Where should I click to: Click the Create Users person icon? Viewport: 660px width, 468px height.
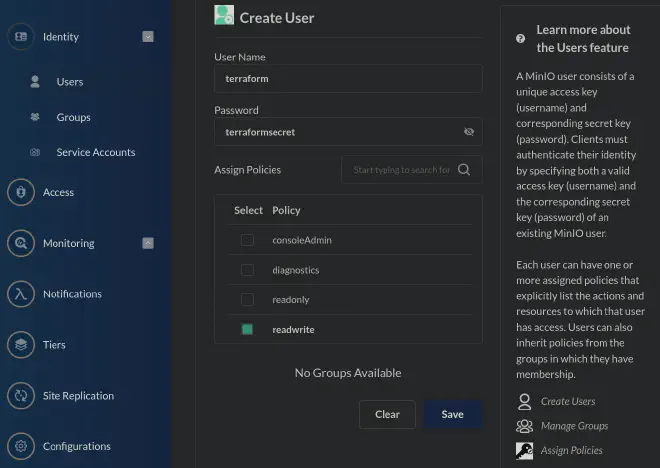[x=524, y=402]
